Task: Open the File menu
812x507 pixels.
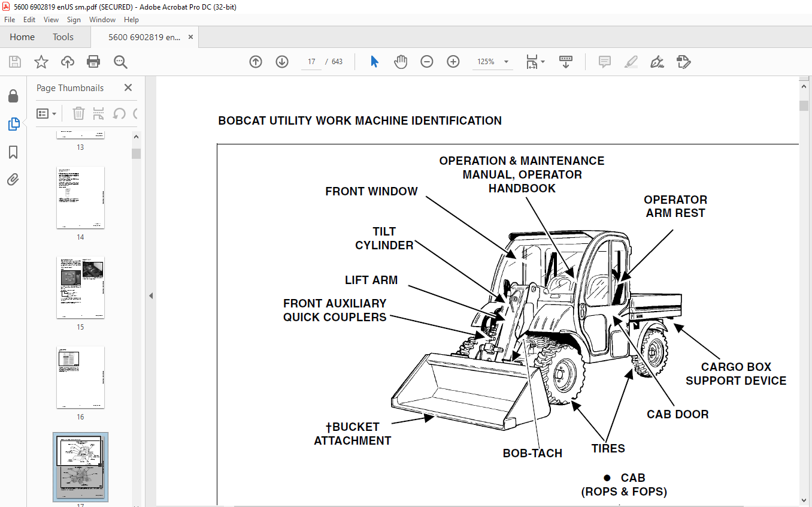Action: (x=10, y=19)
